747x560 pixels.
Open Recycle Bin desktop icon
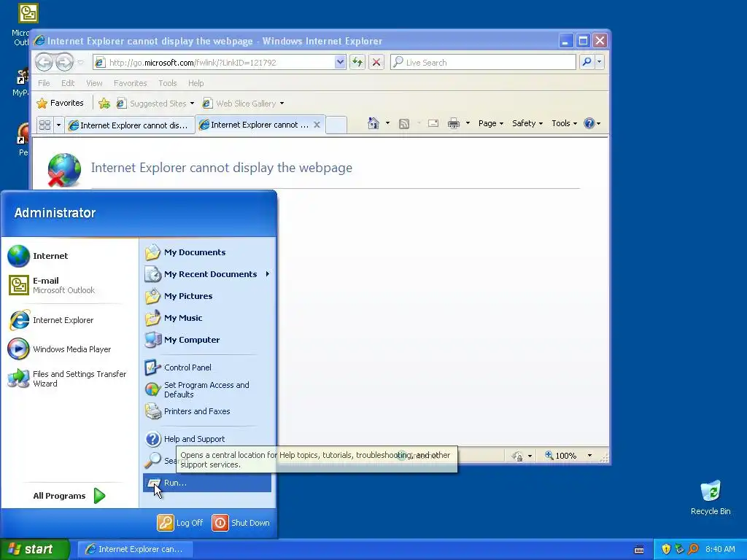point(711,497)
